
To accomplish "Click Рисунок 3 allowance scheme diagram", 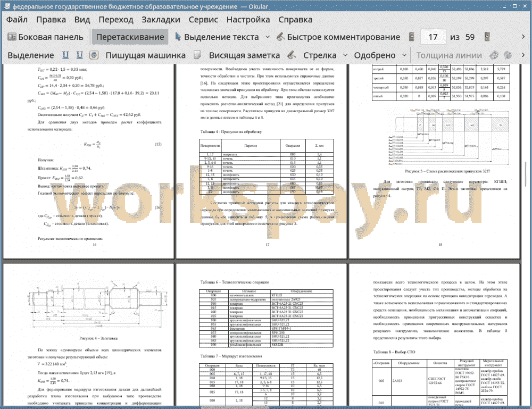I will click(447, 137).
